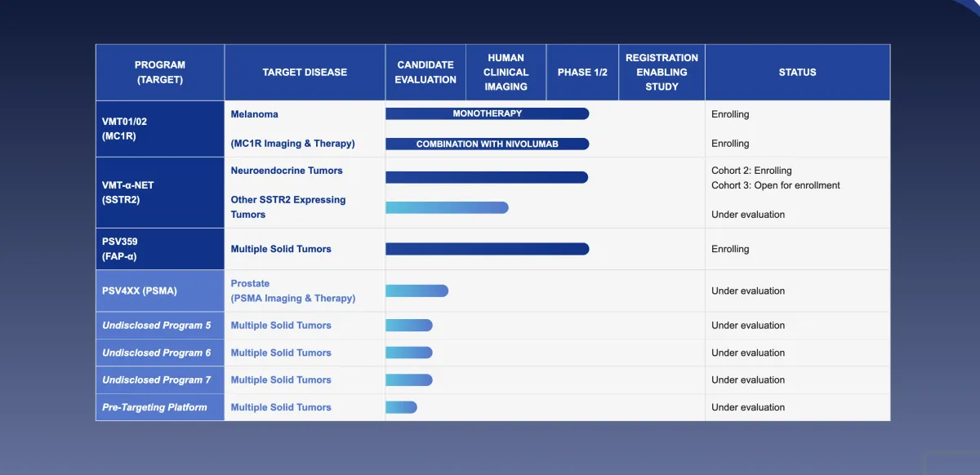Click the Melanoma target disease text
Viewport: 980px width, 475px height.
tap(255, 114)
